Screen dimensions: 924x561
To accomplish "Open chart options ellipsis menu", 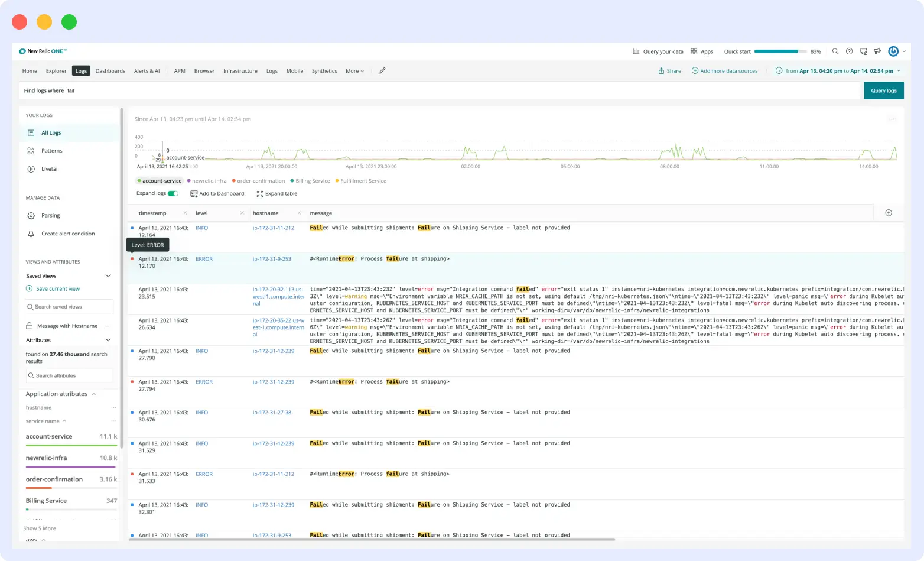I will [x=892, y=119].
